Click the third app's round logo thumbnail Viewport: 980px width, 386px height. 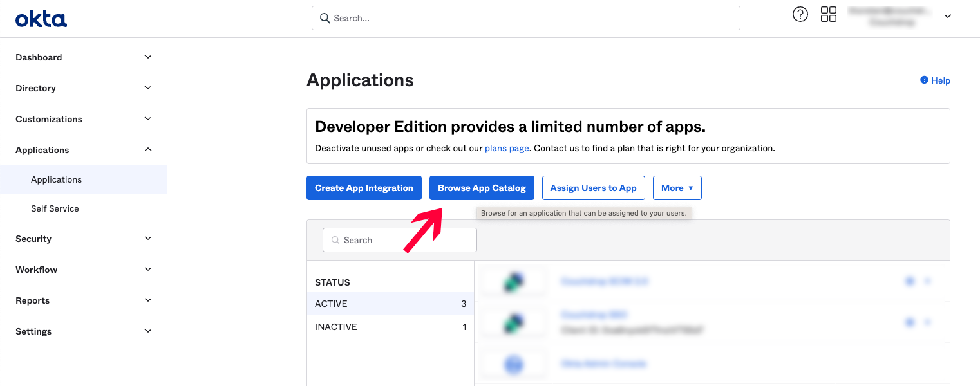514,363
